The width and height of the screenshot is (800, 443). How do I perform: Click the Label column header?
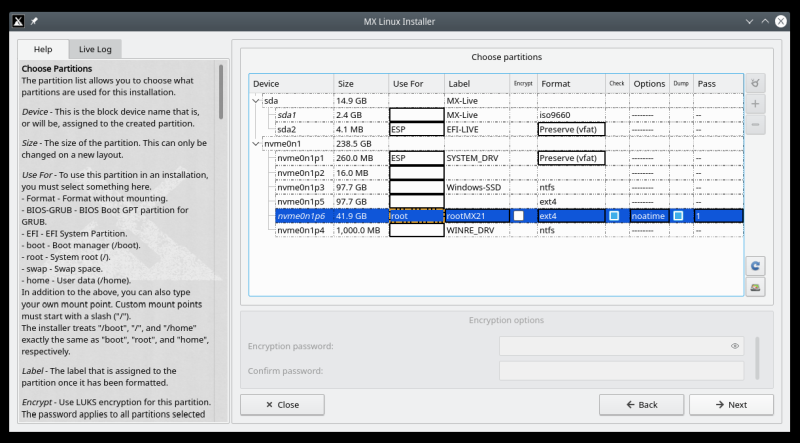pos(477,84)
